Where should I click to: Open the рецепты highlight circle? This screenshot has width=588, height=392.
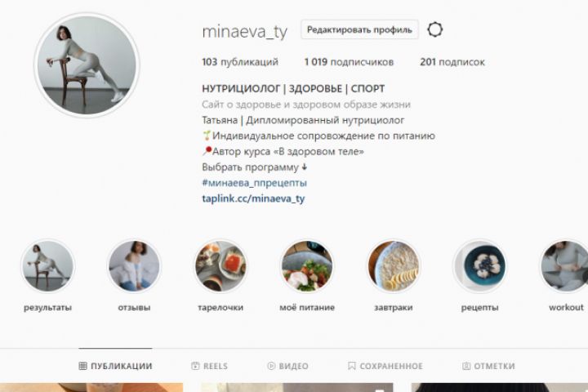click(x=479, y=266)
